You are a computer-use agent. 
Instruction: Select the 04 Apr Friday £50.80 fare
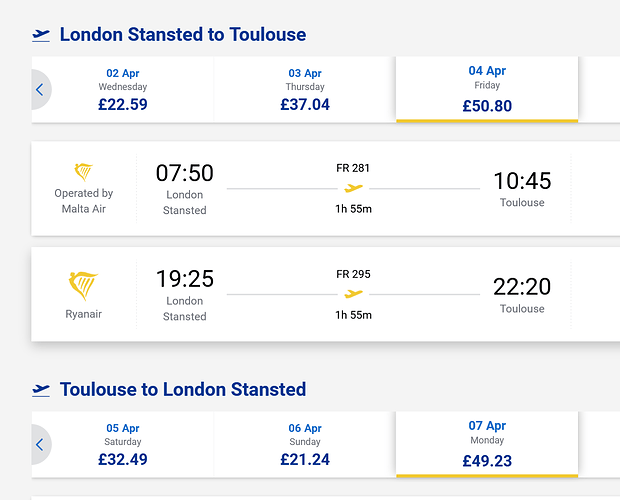point(487,89)
